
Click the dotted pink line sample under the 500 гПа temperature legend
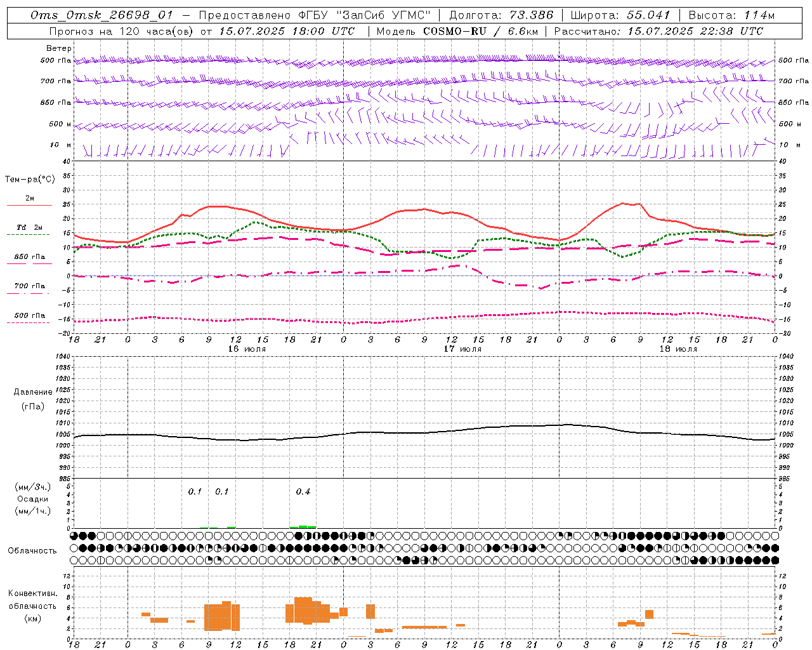[28, 323]
